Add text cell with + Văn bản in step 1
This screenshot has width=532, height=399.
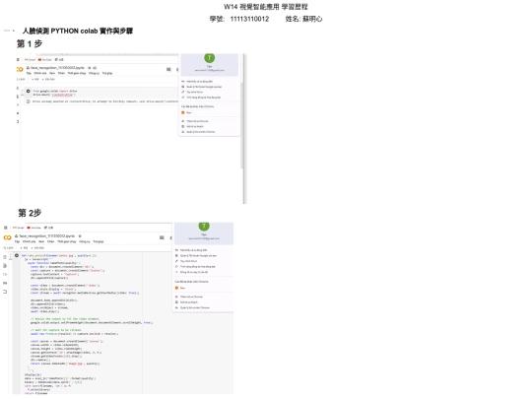[48, 80]
